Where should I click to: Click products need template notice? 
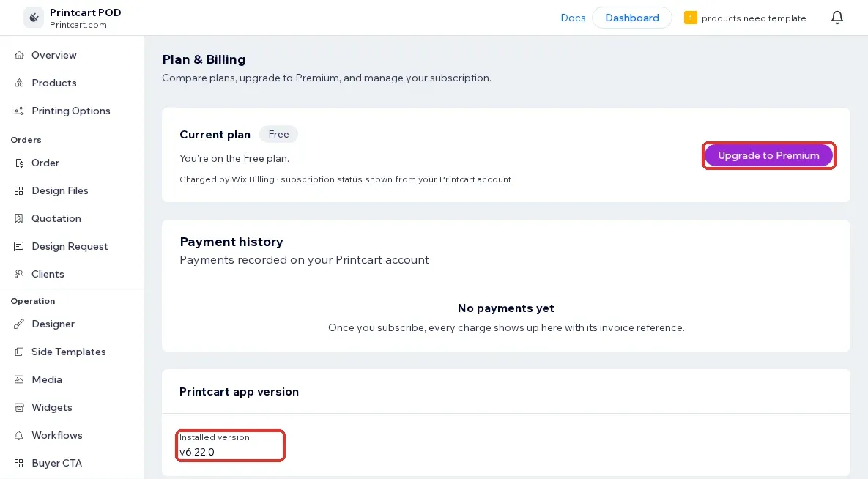point(754,18)
